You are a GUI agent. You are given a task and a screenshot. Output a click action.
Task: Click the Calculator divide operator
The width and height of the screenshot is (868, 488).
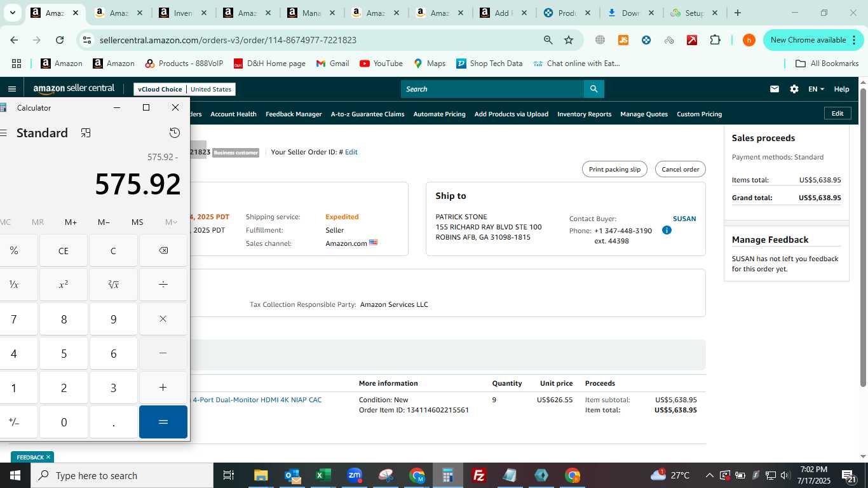point(163,285)
